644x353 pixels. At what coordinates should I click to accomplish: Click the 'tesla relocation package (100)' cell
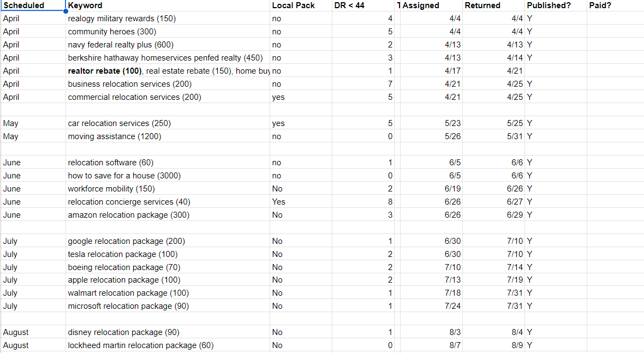[x=123, y=254]
